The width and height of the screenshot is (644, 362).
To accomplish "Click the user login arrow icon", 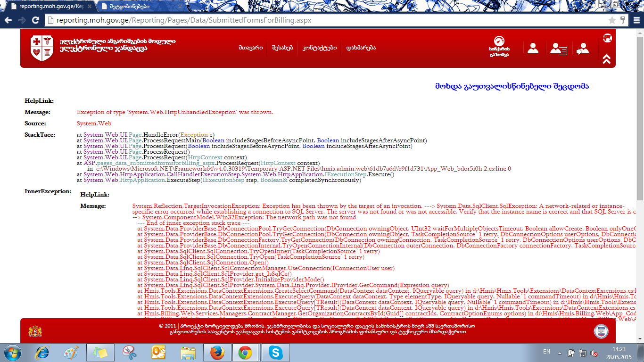I will coord(583,49).
